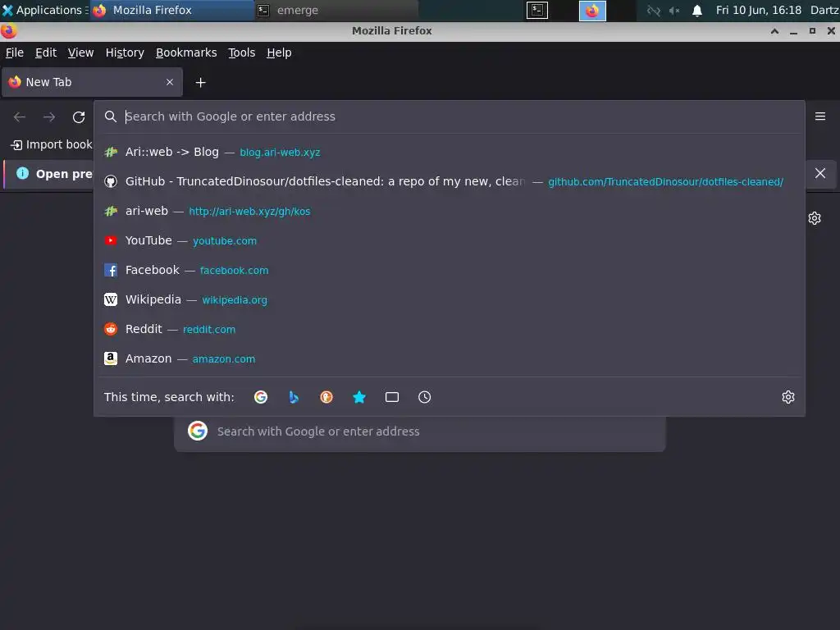Click the GitHub favicon in suggestions
This screenshot has height=630, width=840.
tap(111, 181)
